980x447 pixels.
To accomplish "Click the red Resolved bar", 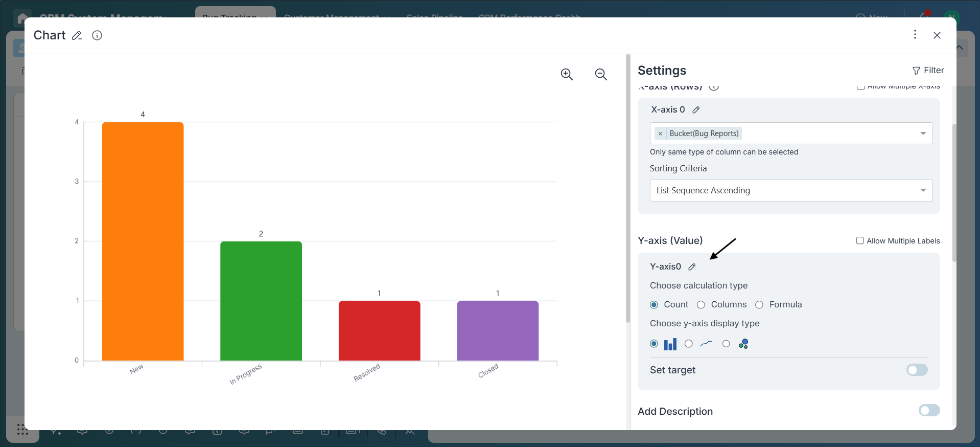I will [x=380, y=331].
